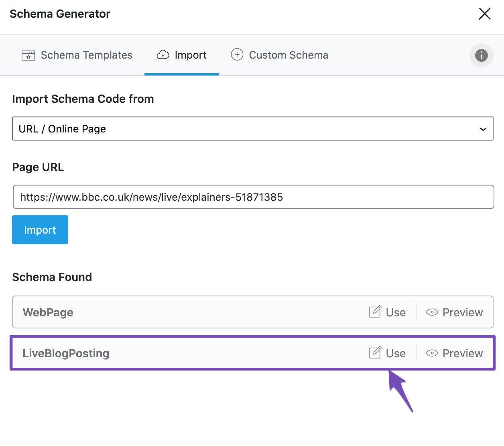
Task: Expand the Import Schema Code source dropdown
Action: pos(253,129)
